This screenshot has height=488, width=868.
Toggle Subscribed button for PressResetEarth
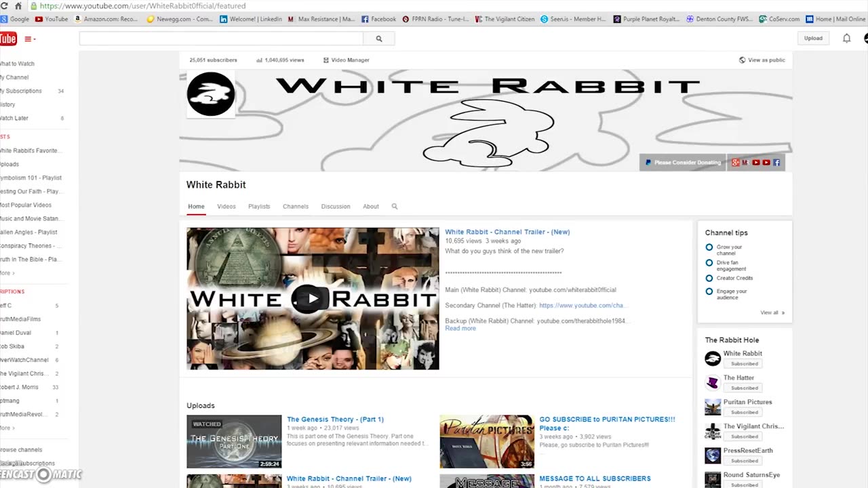pyautogui.click(x=744, y=461)
